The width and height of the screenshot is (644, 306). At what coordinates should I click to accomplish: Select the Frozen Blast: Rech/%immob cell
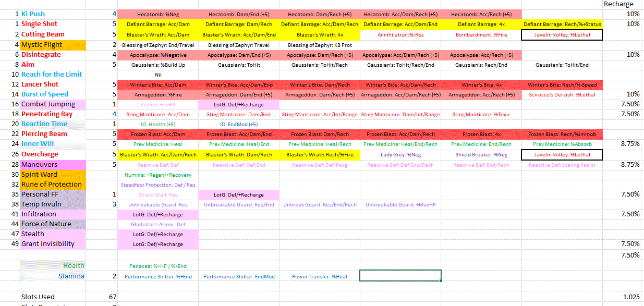tap(562, 134)
